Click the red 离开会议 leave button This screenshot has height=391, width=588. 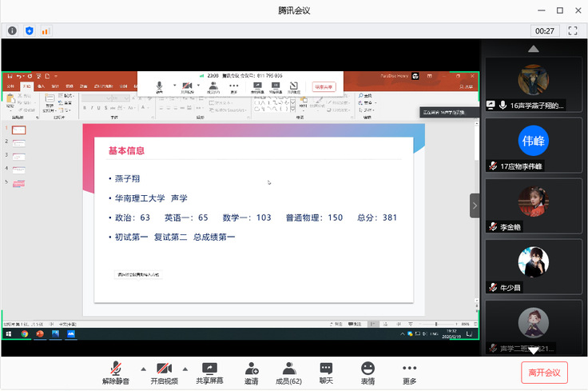tap(544, 372)
